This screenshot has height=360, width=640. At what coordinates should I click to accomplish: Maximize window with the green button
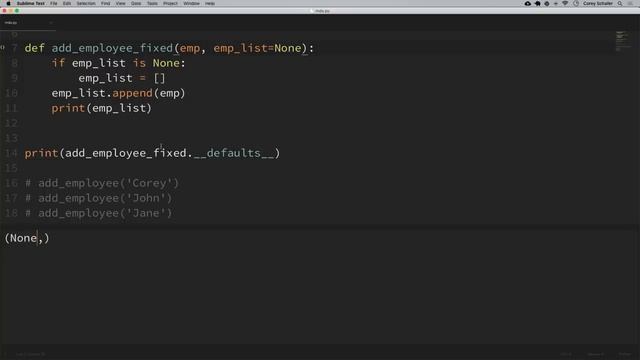[17, 11]
